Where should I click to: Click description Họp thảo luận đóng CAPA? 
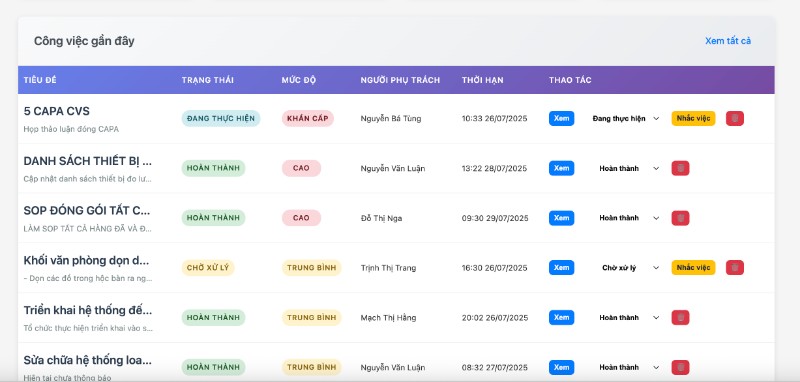[71, 129]
